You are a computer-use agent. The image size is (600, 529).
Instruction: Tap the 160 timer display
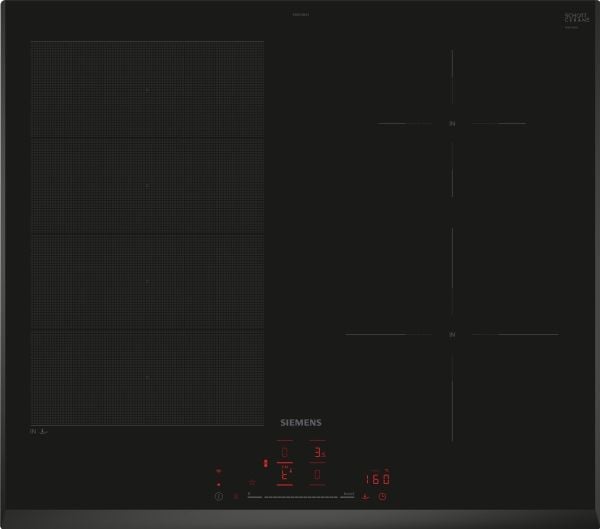377,479
